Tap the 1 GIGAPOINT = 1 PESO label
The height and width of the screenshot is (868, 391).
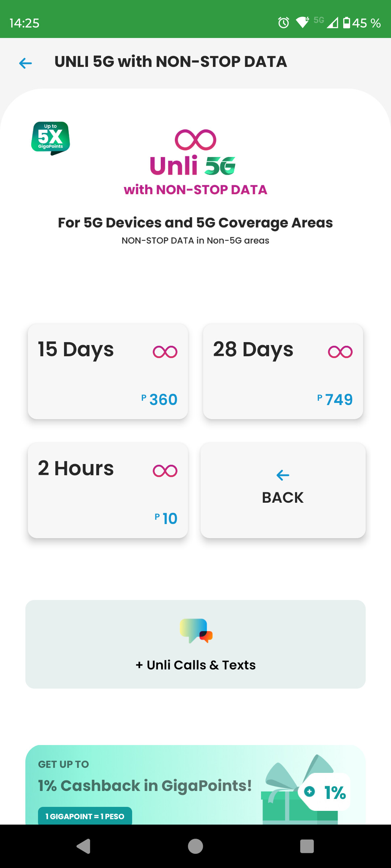85,816
